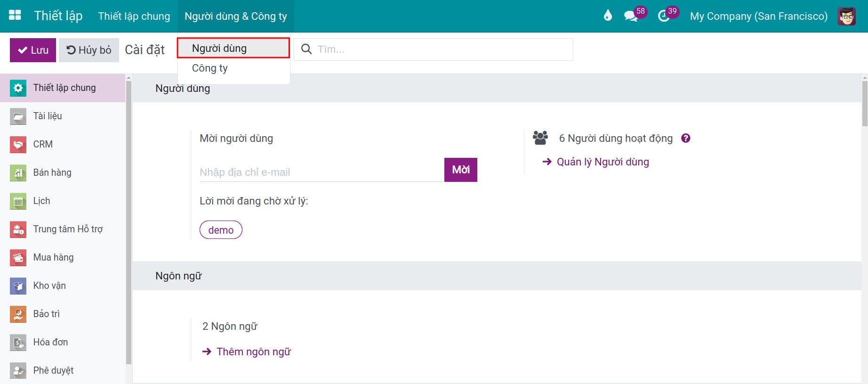Click the Bán hàng chart icon

(18, 172)
